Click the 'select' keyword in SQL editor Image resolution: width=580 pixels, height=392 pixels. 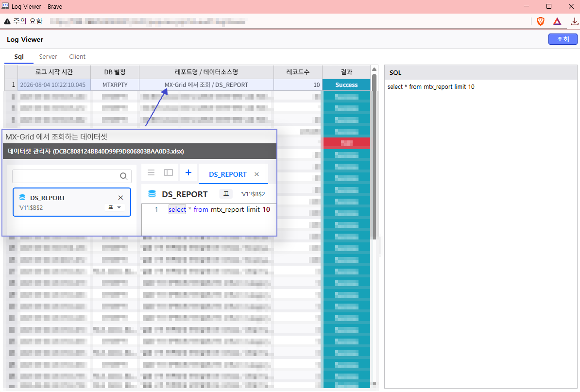(x=177, y=210)
